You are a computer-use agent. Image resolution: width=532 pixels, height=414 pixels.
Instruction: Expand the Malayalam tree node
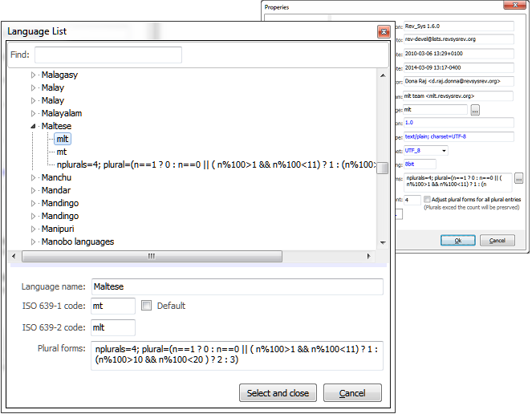click(33, 114)
